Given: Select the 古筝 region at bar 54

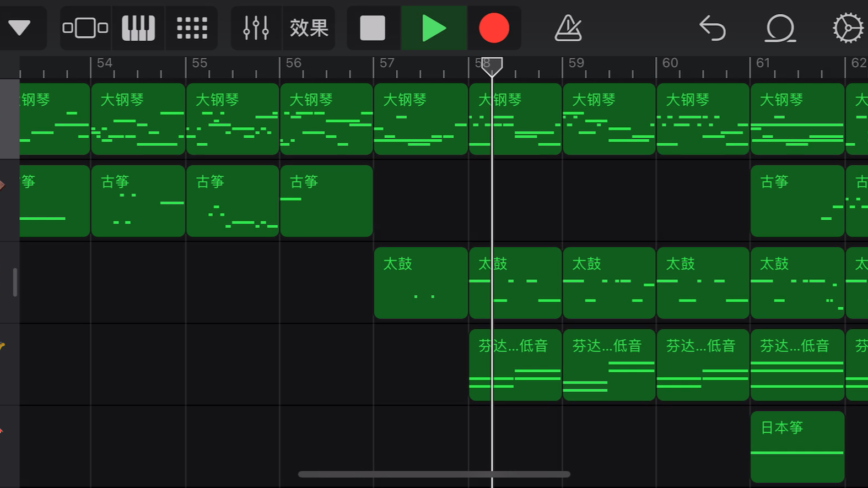Looking at the screenshot, I should pyautogui.click(x=138, y=201).
